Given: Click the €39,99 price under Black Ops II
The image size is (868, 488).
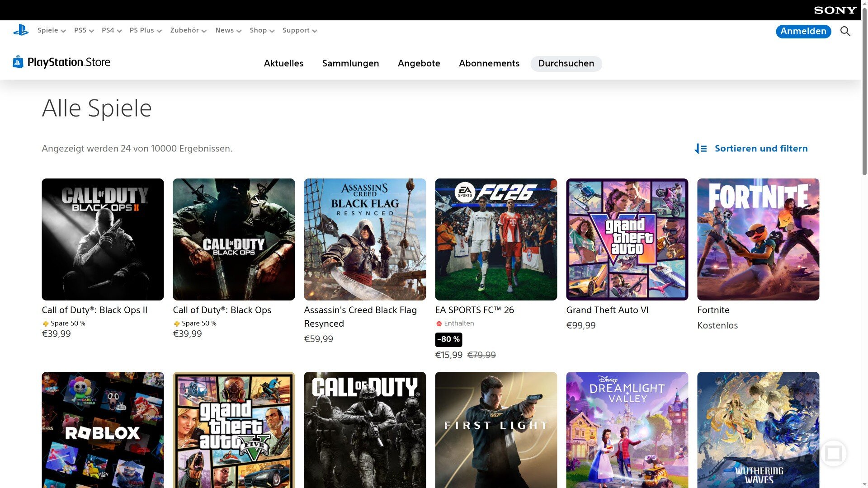Looking at the screenshot, I should (57, 334).
